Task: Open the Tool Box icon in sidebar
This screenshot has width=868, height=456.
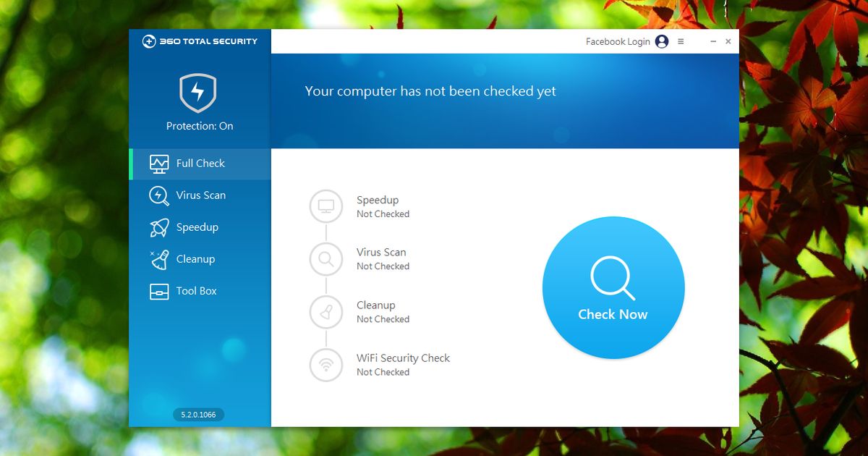Action: pyautogui.click(x=159, y=291)
